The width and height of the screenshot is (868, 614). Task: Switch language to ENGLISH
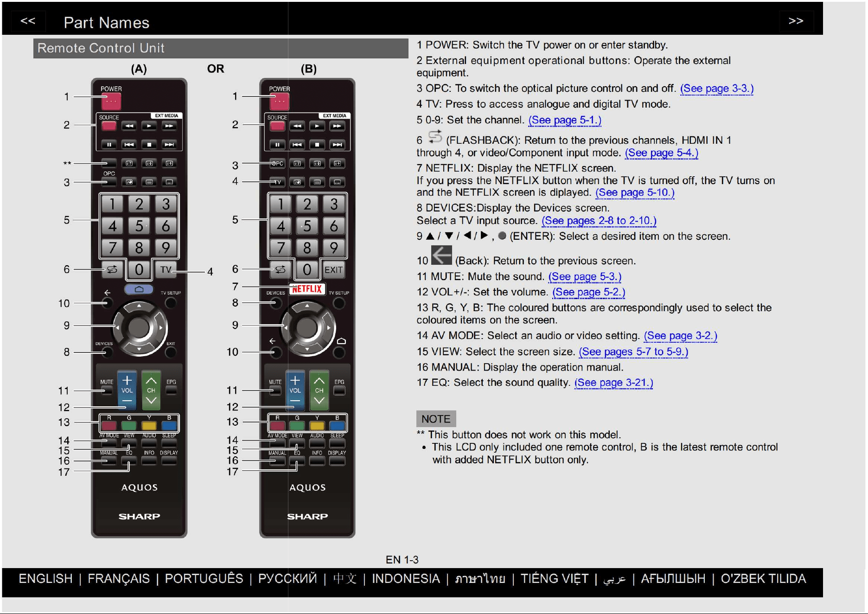[x=45, y=579]
